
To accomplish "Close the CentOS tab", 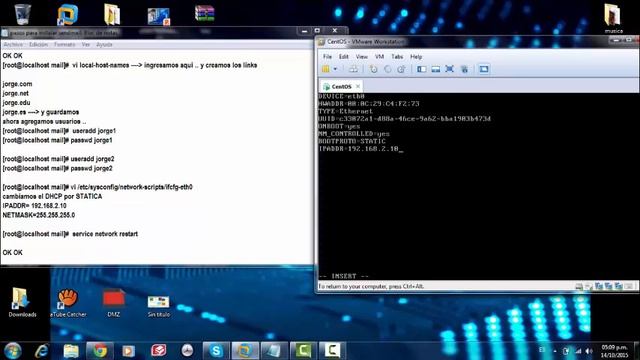I will point(358,87).
